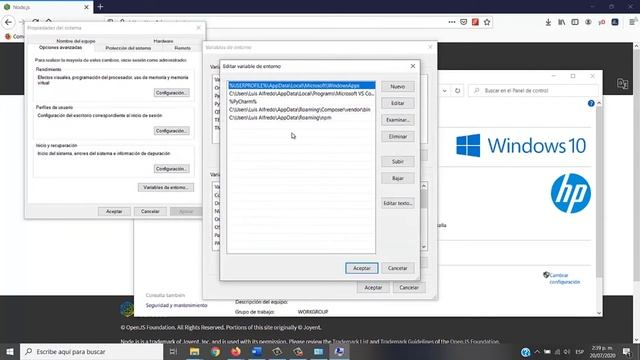Open Control Panel help icon

point(591,103)
